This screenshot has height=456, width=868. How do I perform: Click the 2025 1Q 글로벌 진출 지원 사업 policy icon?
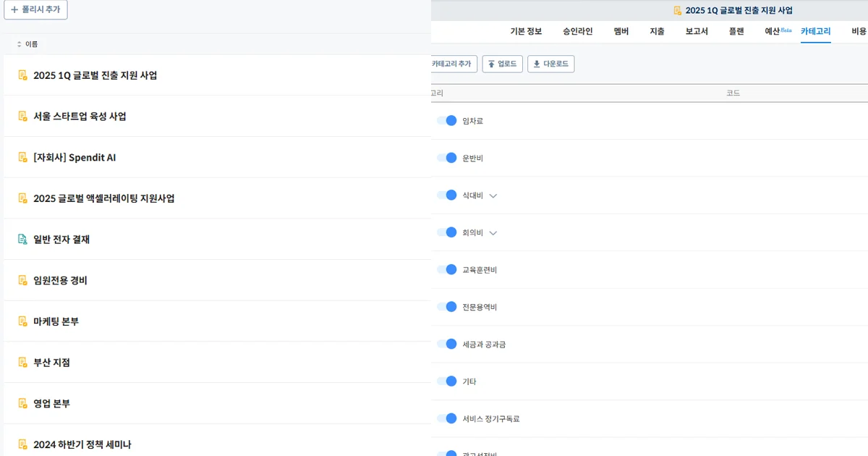tap(22, 75)
